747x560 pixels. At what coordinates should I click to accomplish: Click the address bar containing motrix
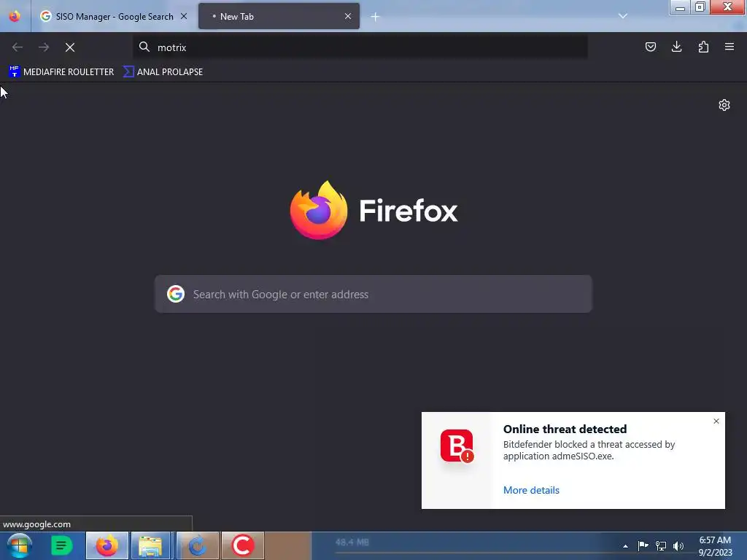coord(360,47)
